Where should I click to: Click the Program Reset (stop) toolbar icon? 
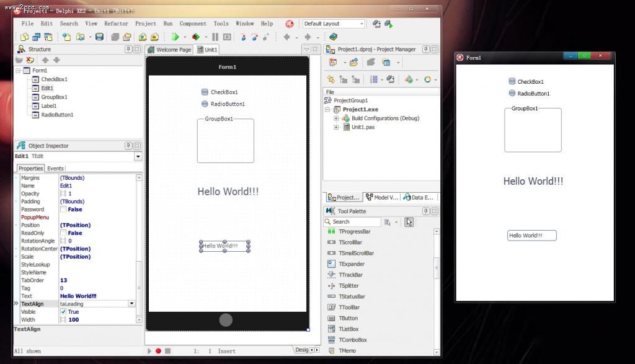coord(227,37)
